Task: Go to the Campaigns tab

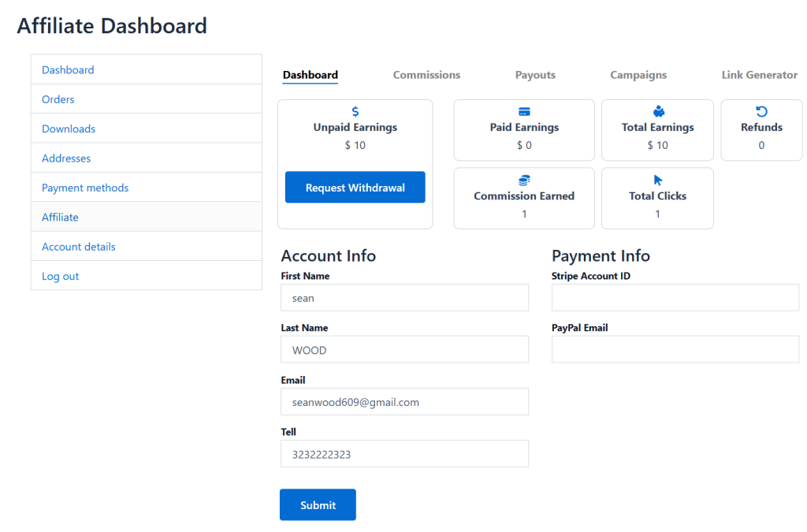Action: tap(638, 75)
